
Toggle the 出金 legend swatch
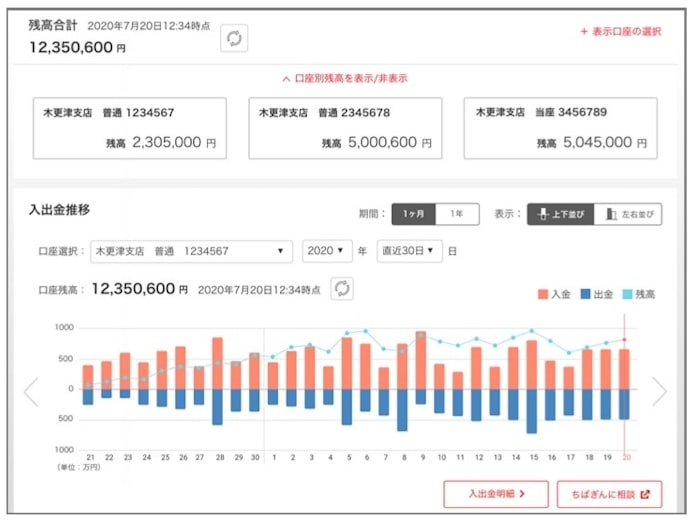(585, 294)
